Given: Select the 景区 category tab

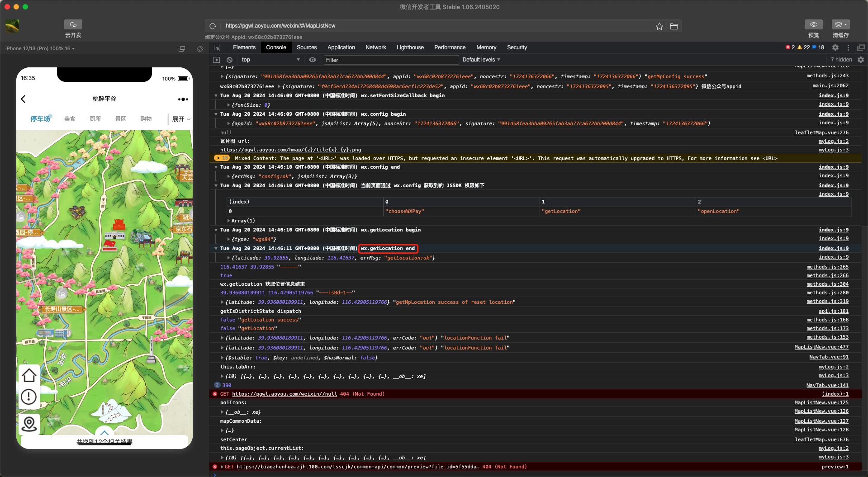Looking at the screenshot, I should tap(120, 119).
